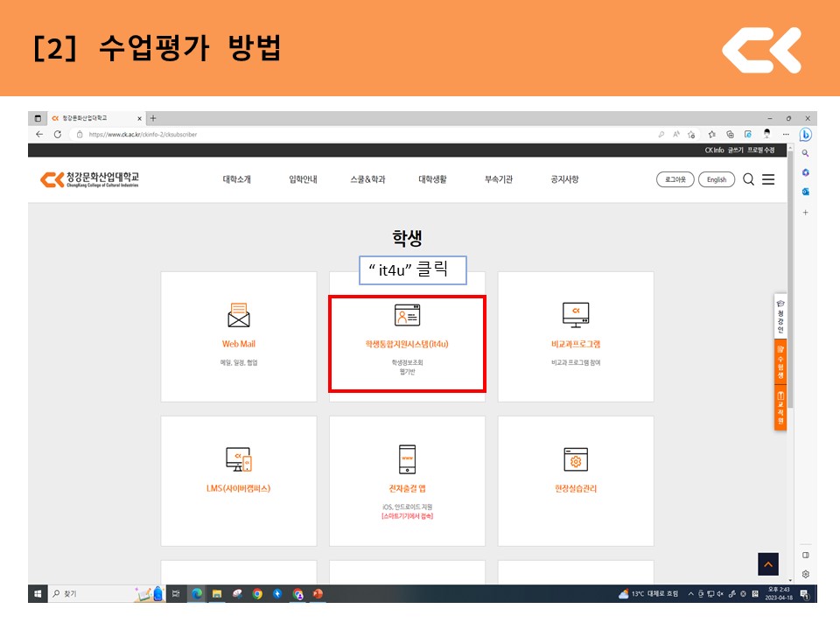Go back with the browser back arrow
The width and height of the screenshot is (840, 630).
[39, 134]
